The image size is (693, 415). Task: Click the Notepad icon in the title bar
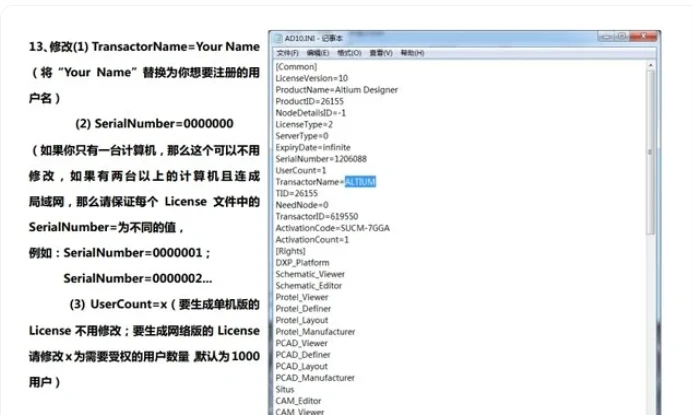click(x=278, y=38)
